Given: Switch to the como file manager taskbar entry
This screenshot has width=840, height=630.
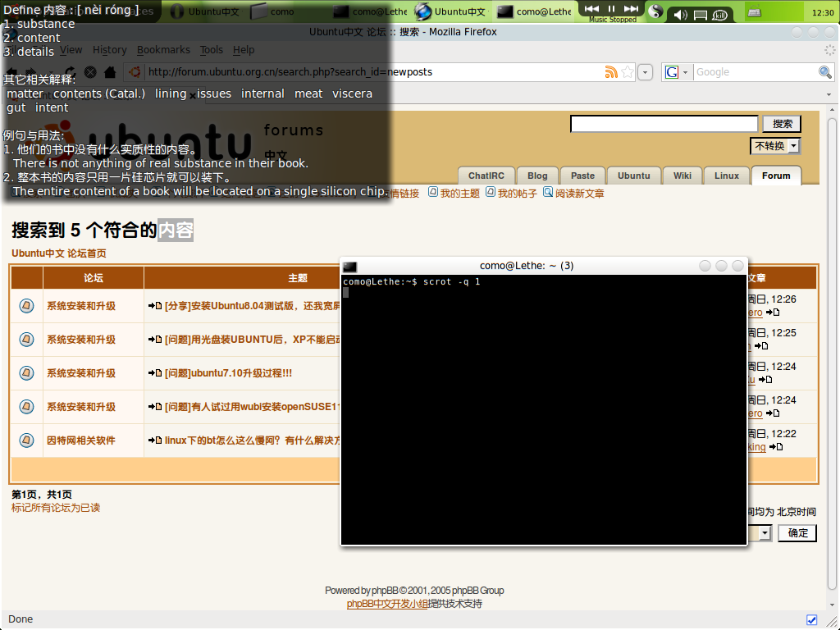Looking at the screenshot, I should point(273,11).
